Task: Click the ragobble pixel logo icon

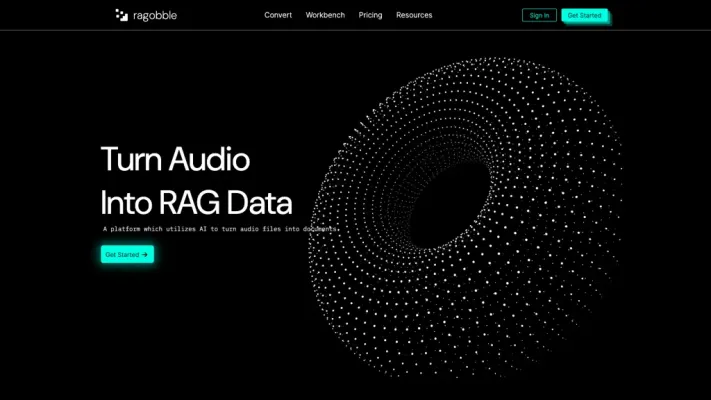Action: 121,15
